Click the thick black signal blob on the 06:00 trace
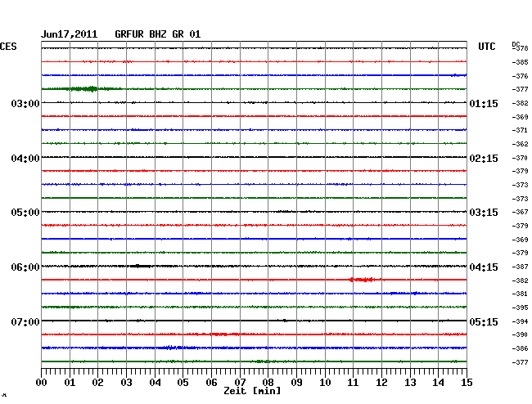 141,266
